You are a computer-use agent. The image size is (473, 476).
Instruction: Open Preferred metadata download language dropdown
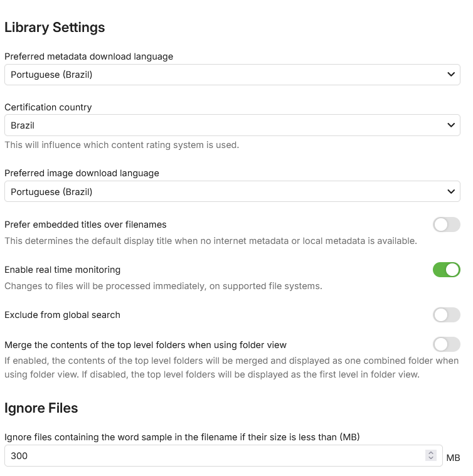(x=226, y=75)
